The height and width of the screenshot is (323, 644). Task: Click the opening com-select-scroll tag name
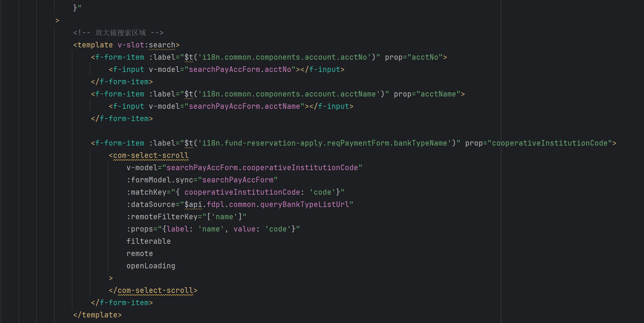click(x=151, y=155)
